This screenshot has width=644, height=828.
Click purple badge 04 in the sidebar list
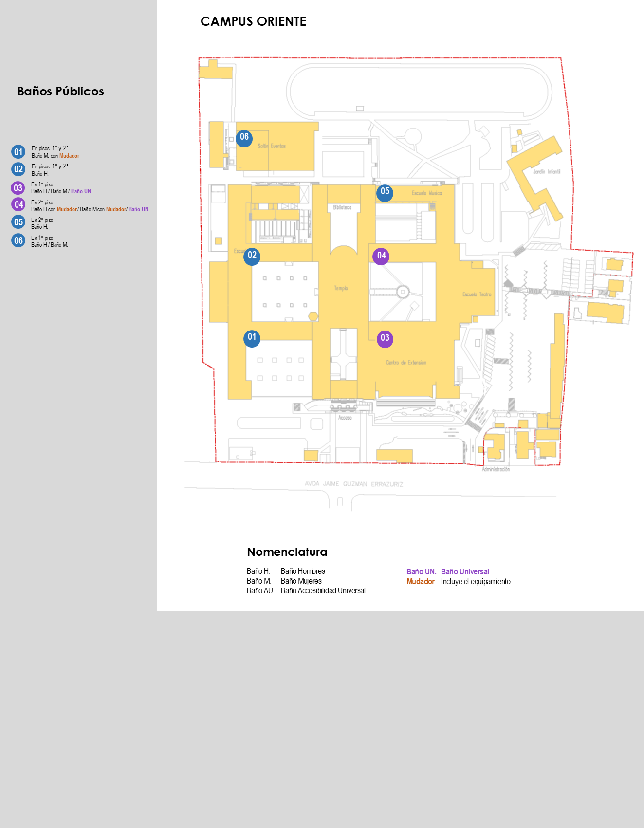[18, 204]
